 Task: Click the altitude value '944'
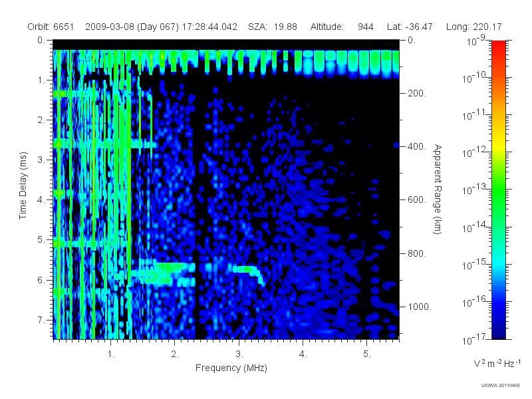[365, 27]
